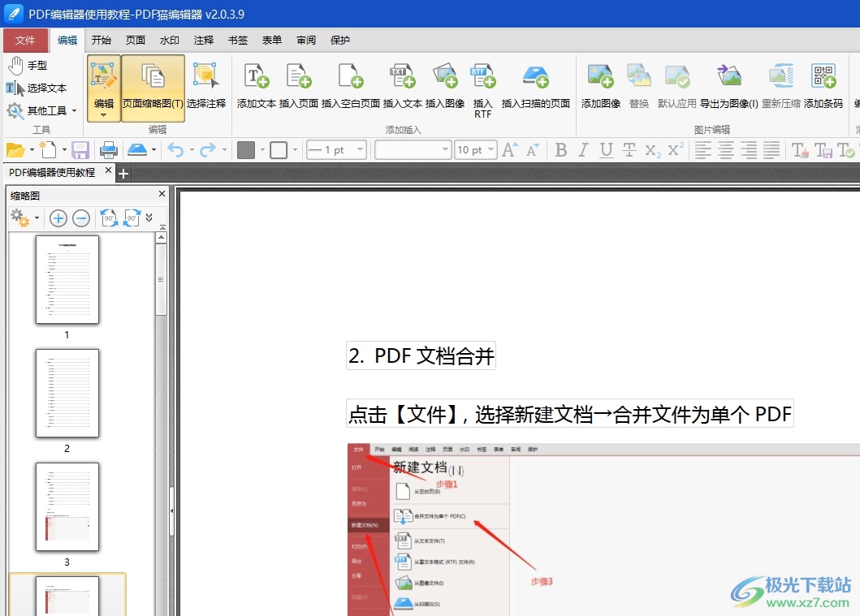This screenshot has height=616, width=860.
Task: Click Insert Text file (插入文本) icon
Action: click(x=403, y=85)
